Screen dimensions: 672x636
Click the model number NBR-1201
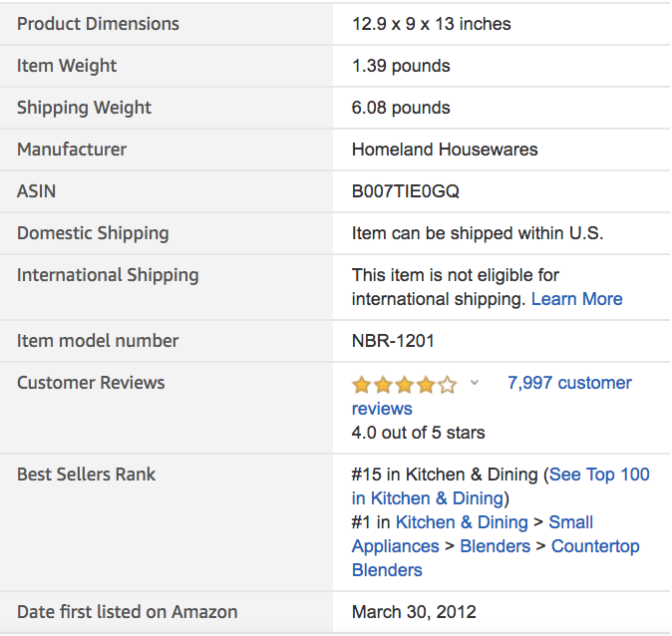coord(393,341)
